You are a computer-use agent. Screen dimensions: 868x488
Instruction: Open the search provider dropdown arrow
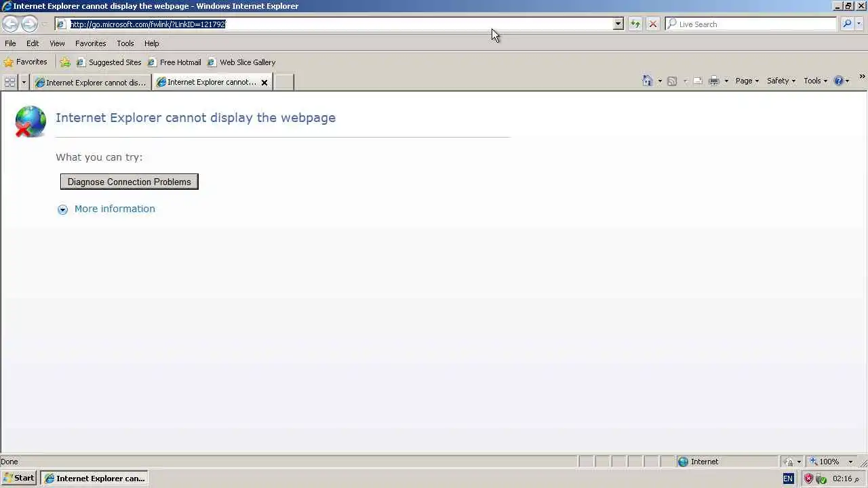(x=859, y=24)
